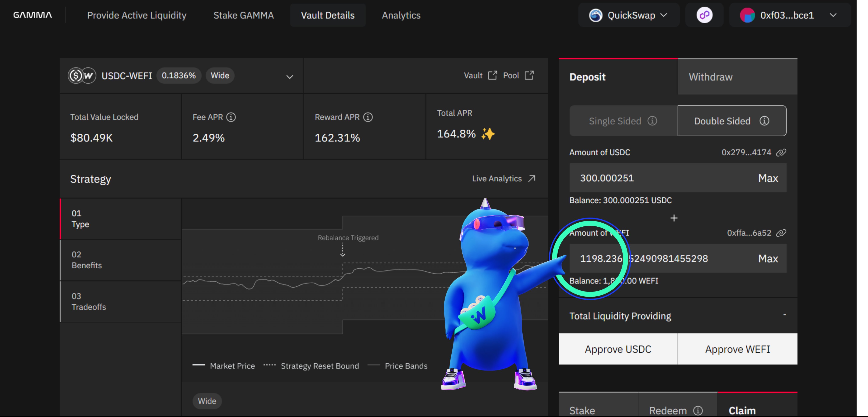Click the Wide badge beside USDC-WEFI
The width and height of the screenshot is (868, 417).
tap(220, 75)
